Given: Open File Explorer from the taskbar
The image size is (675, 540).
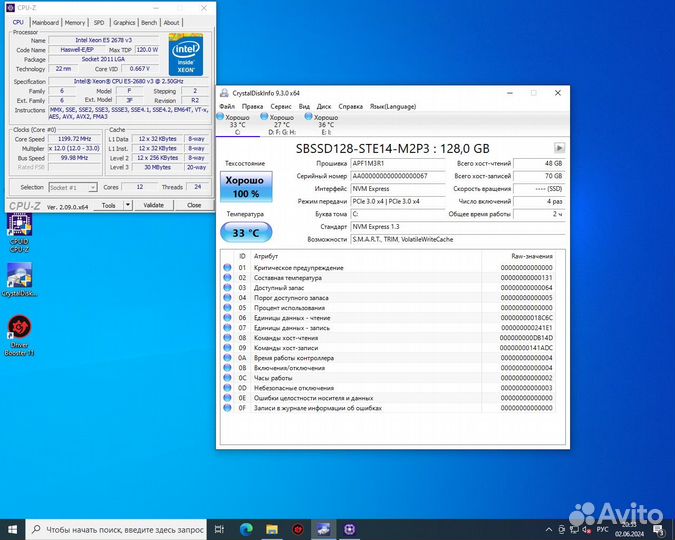Looking at the screenshot, I should 272,529.
